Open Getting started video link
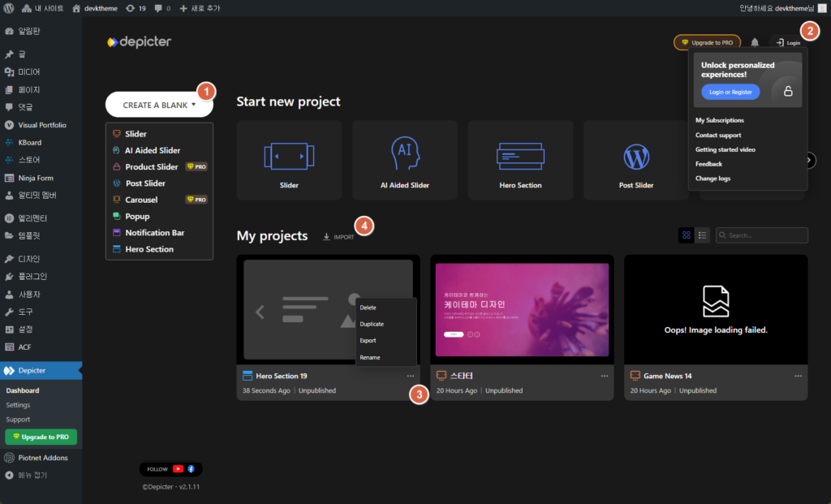 coord(725,149)
